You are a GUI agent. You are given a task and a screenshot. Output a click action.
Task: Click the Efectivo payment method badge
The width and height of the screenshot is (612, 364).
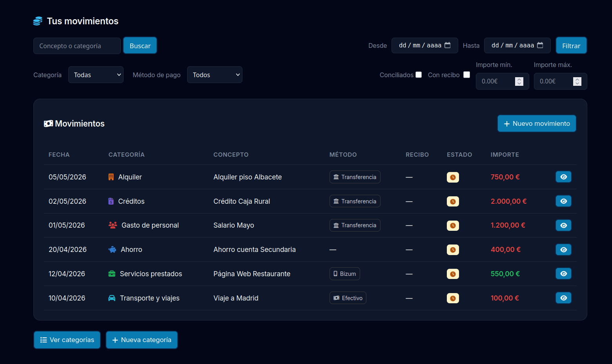348,298
